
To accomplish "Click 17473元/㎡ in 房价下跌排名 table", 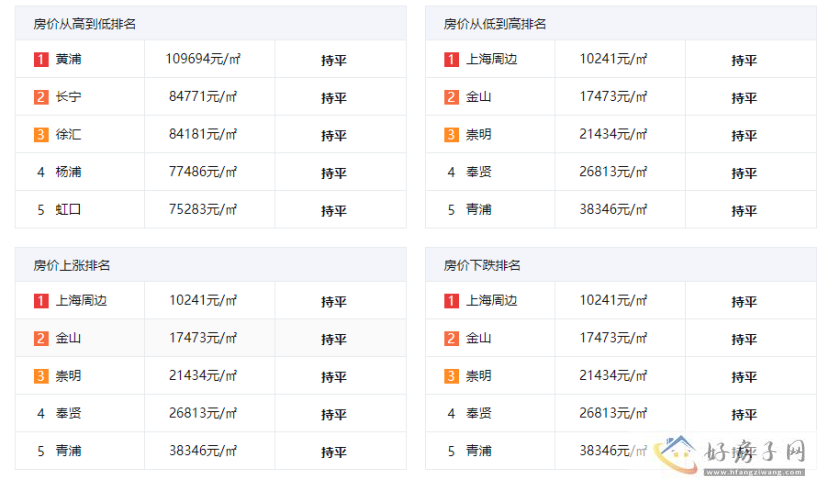I will [x=613, y=338].
